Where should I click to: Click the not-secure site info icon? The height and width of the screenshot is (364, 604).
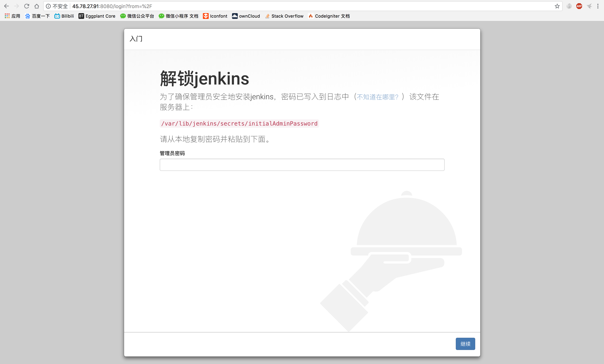(x=48, y=6)
